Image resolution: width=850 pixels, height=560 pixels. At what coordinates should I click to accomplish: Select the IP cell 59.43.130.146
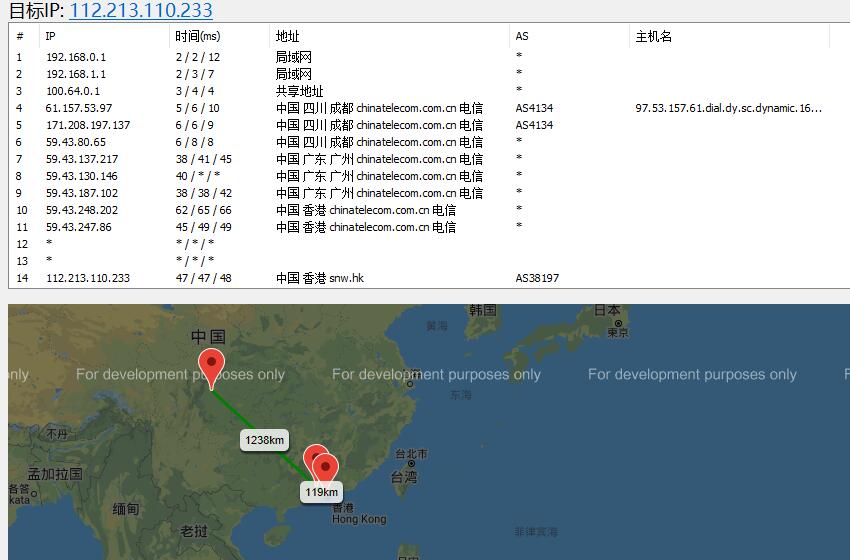pos(82,176)
